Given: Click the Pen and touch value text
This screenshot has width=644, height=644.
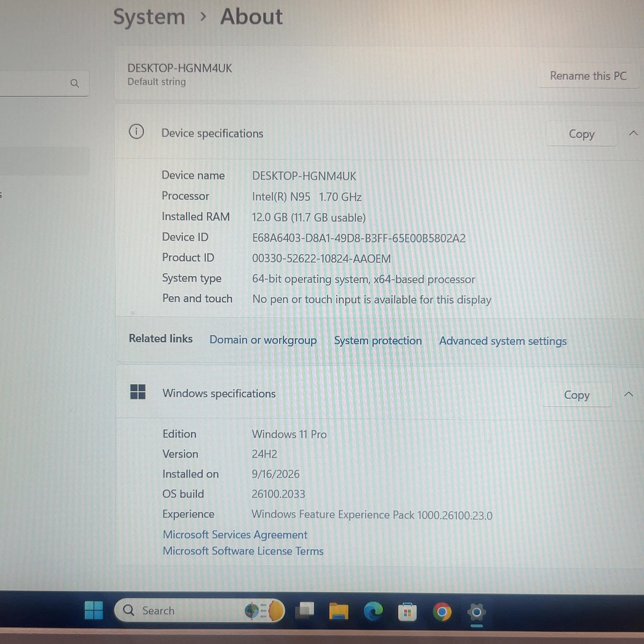Looking at the screenshot, I should [x=372, y=299].
